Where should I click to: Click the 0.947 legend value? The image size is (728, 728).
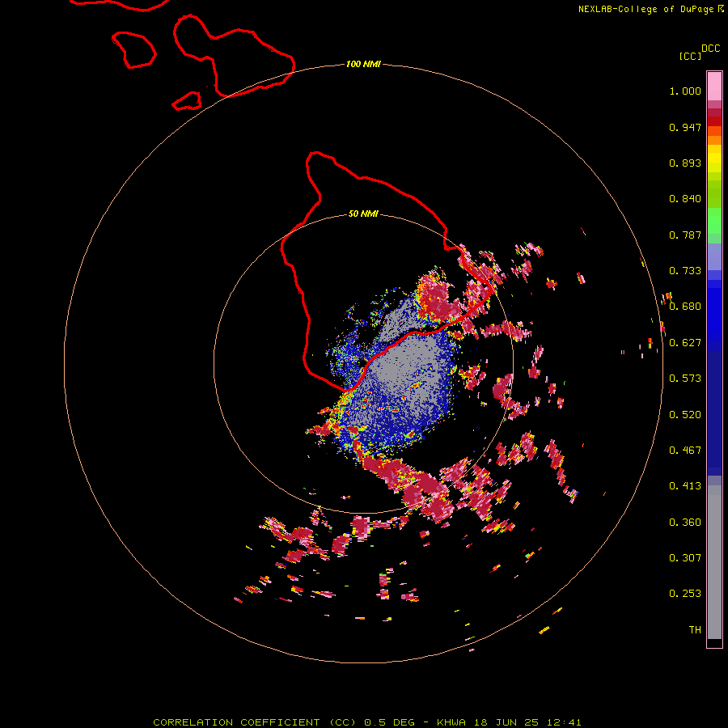pos(685,127)
